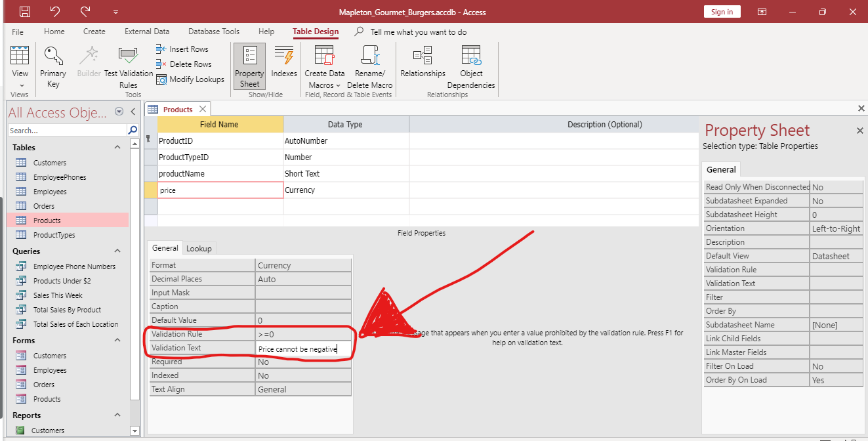Click the Format property Currency value
This screenshot has height=441, width=868.
(303, 265)
